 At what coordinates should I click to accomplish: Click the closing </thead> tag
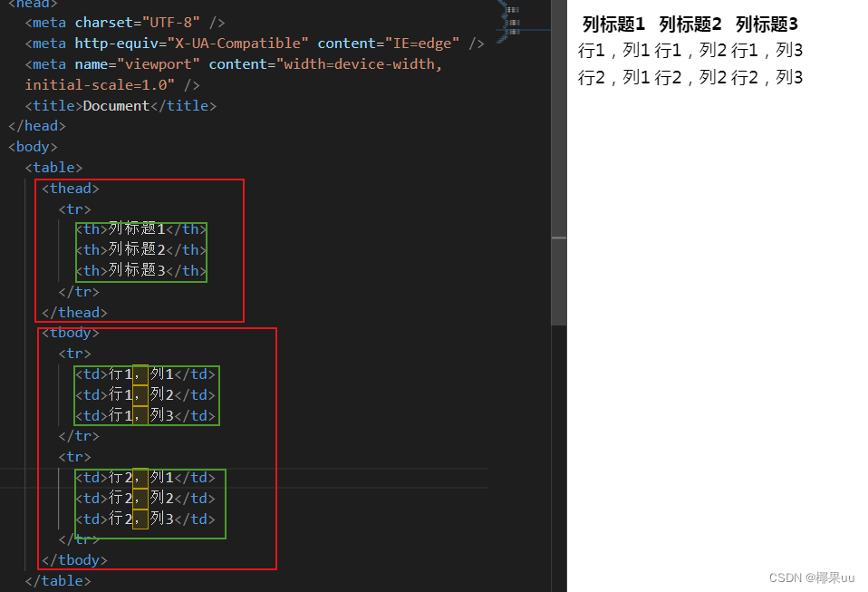pyautogui.click(x=74, y=313)
